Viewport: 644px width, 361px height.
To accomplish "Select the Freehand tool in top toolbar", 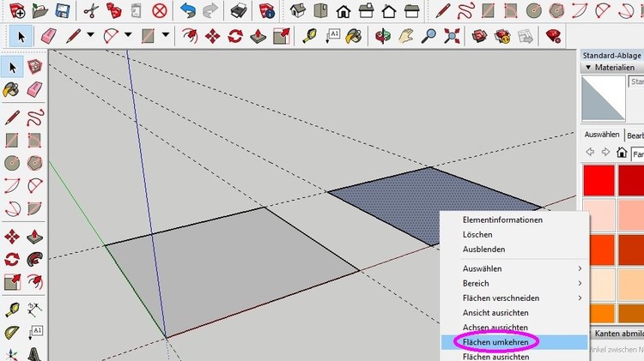I will (465, 10).
